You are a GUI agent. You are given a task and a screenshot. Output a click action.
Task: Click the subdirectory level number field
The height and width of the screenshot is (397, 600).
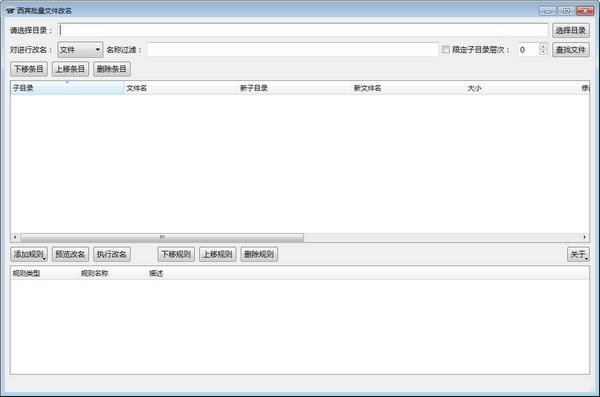[x=528, y=50]
